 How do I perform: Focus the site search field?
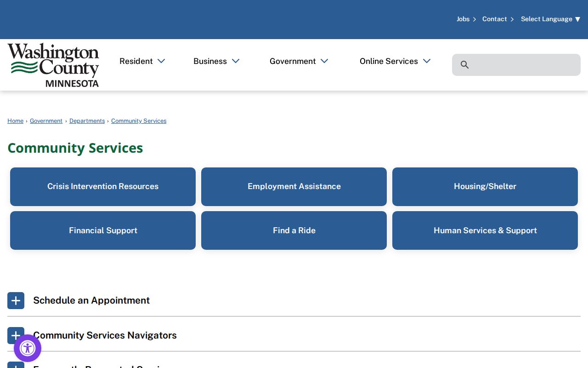[516, 65]
